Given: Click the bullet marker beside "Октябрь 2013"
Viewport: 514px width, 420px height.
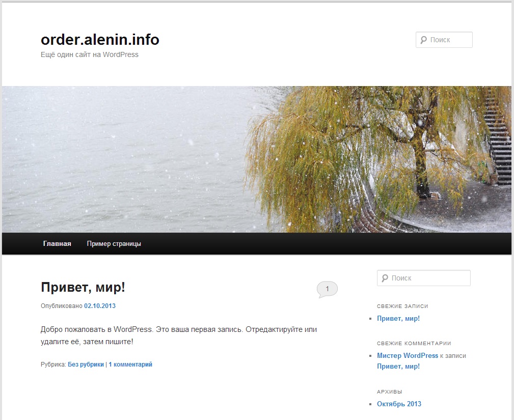Looking at the screenshot, I should coord(370,404).
